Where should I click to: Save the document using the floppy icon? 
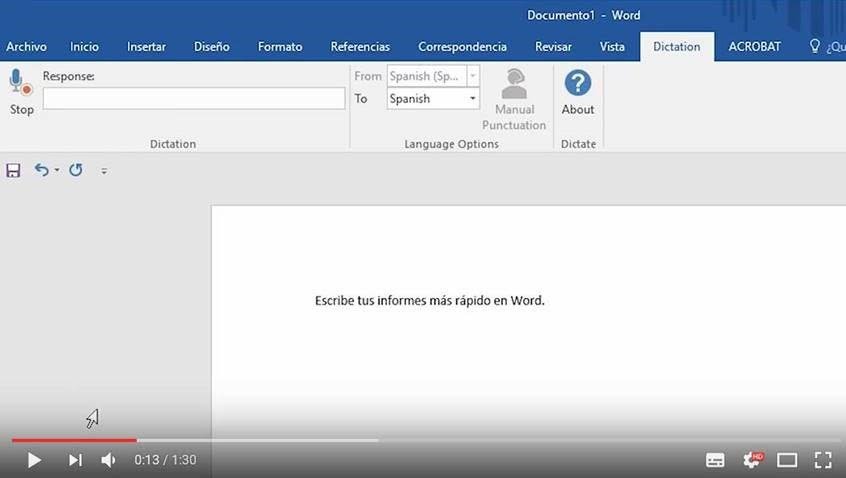click(x=13, y=170)
